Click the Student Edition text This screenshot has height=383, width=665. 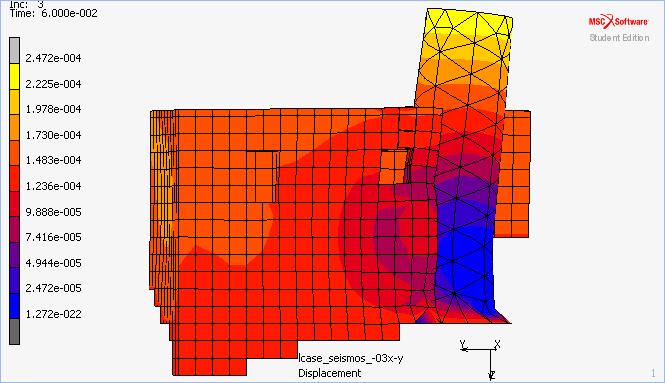[619, 38]
